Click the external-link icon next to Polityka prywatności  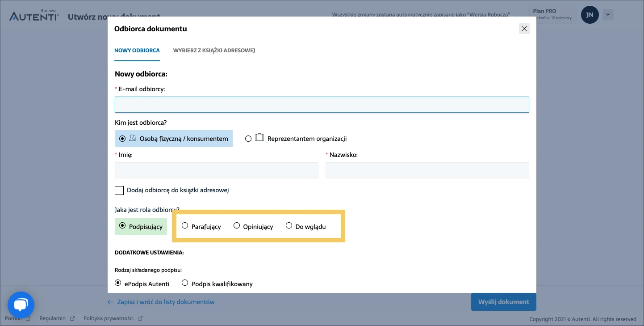tap(140, 318)
